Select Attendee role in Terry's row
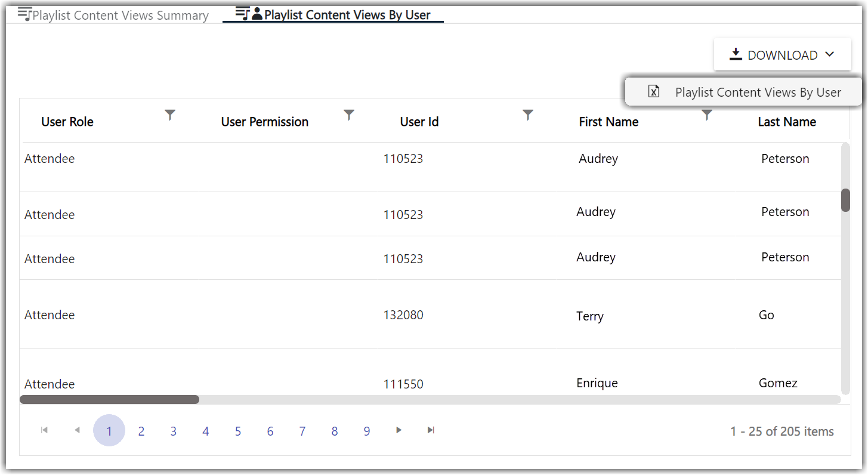This screenshot has width=868, height=475. pos(50,314)
